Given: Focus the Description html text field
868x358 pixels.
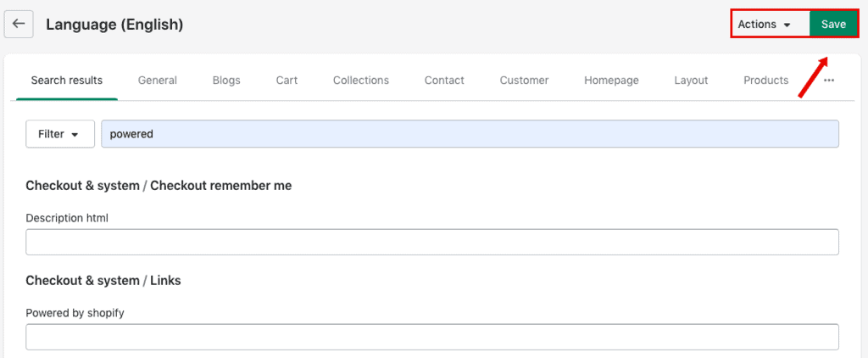Looking at the screenshot, I should pyautogui.click(x=432, y=242).
